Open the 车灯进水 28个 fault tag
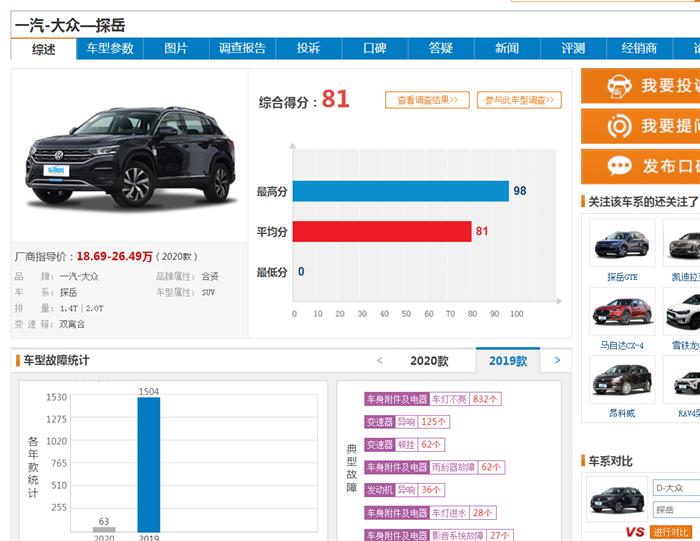 tap(430, 513)
